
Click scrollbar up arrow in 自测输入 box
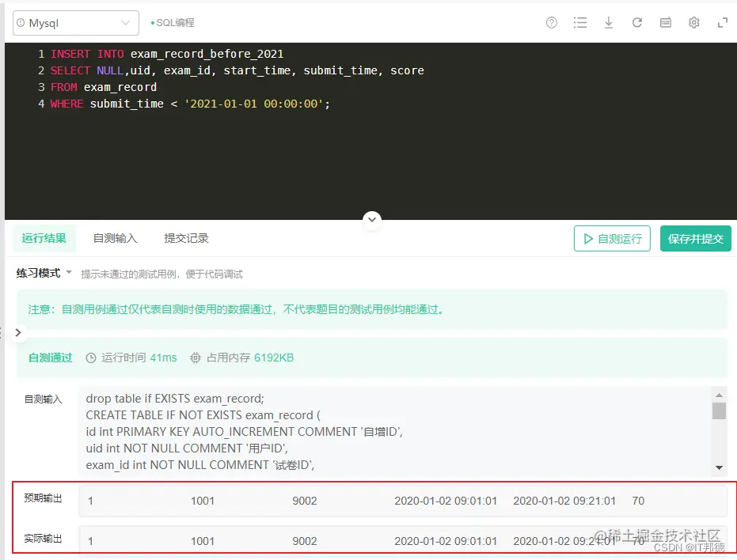coord(719,395)
